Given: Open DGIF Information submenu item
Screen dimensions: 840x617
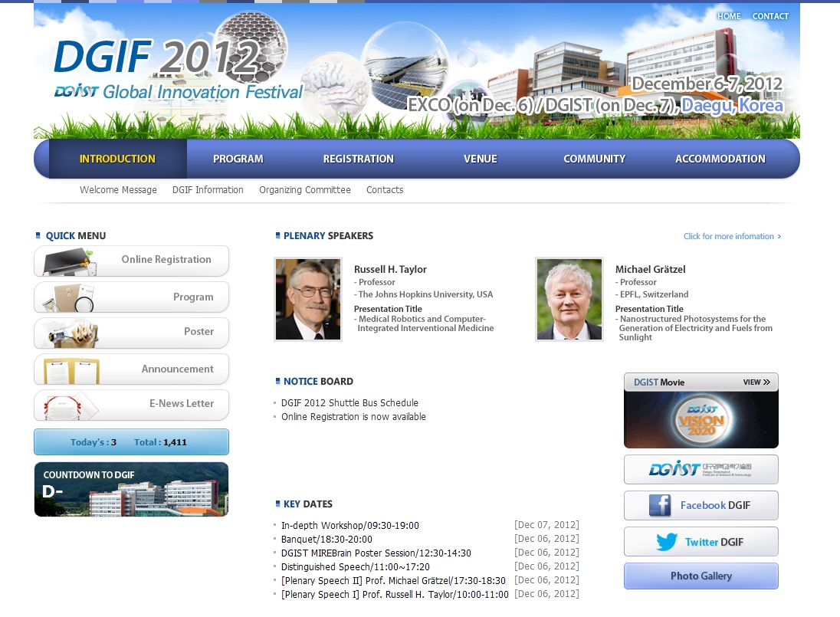Looking at the screenshot, I should coord(208,189).
